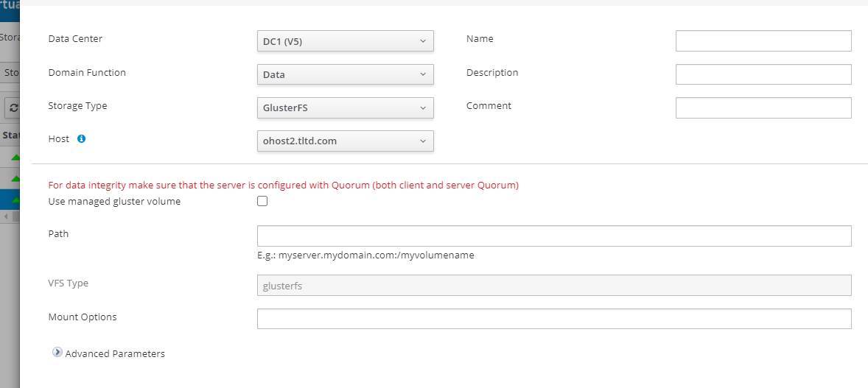Click the Path input field
This screenshot has width=868, height=388.
point(553,236)
